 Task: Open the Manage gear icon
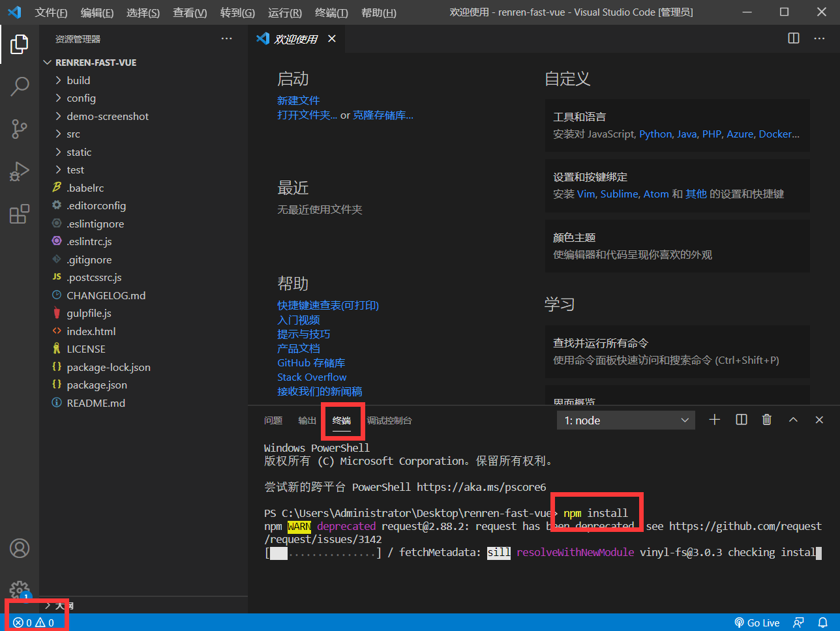tap(20, 590)
